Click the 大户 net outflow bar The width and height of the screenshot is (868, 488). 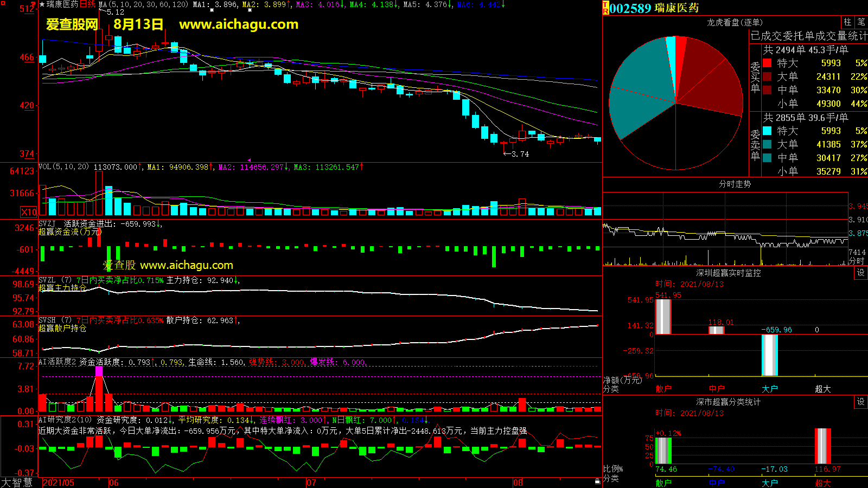pyautogui.click(x=769, y=355)
